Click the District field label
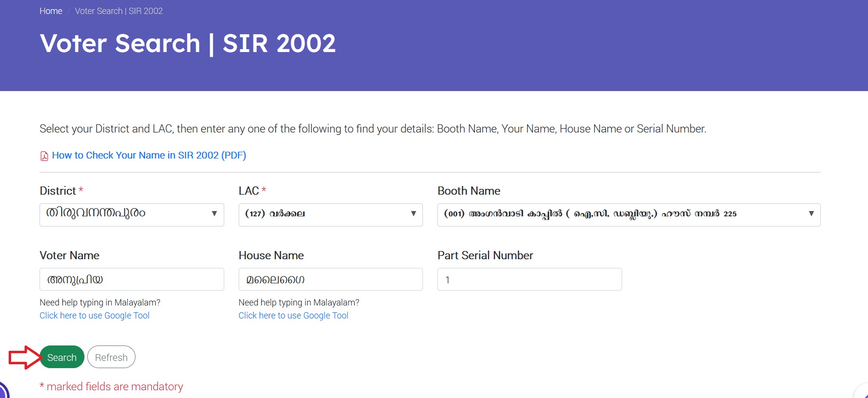This screenshot has width=868, height=398. 58,191
